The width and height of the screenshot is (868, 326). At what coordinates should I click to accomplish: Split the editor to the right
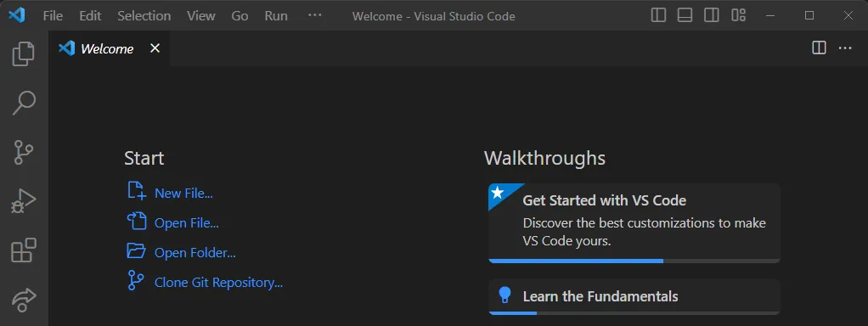click(819, 48)
